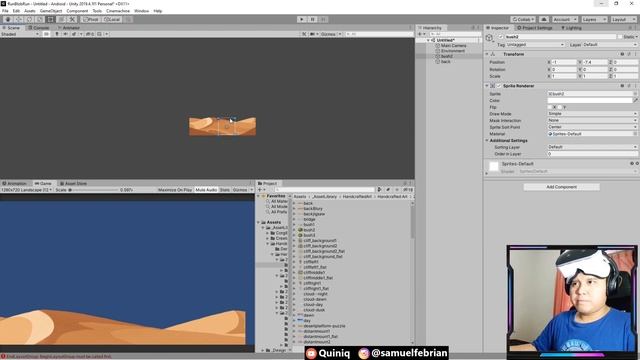This screenshot has width=640, height=360.
Task: Select the Hand tool in the toolbar
Action: [8, 19]
